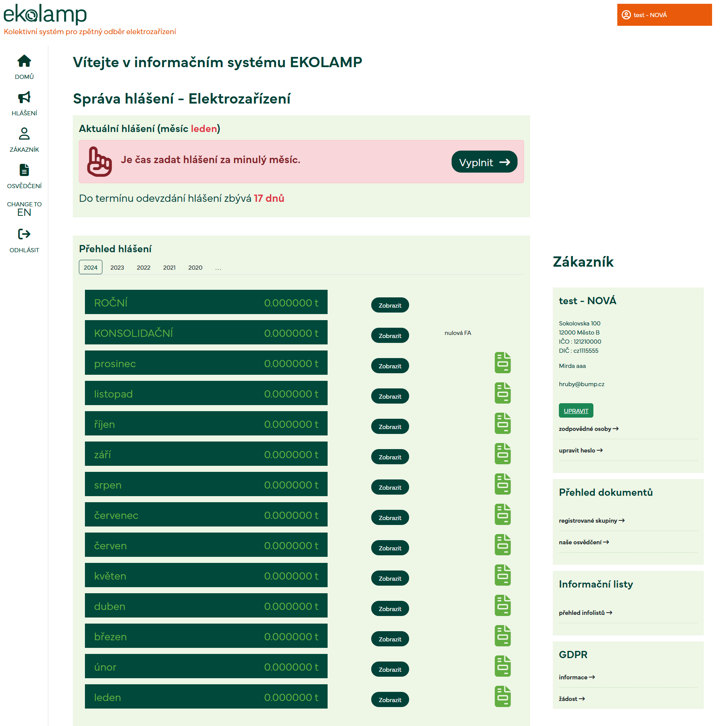
Task: Open document icon for duben
Action: click(503, 605)
